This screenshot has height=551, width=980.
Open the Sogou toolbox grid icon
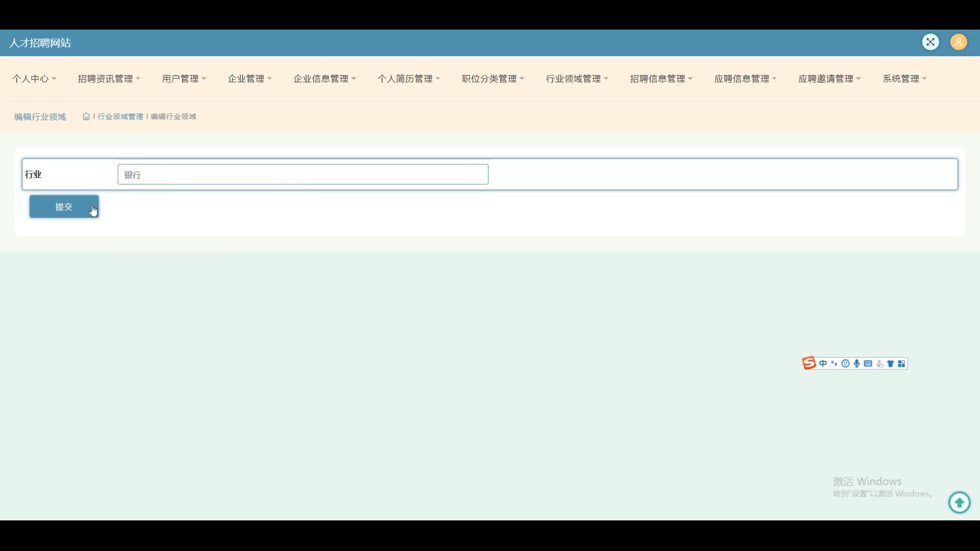pos(902,363)
